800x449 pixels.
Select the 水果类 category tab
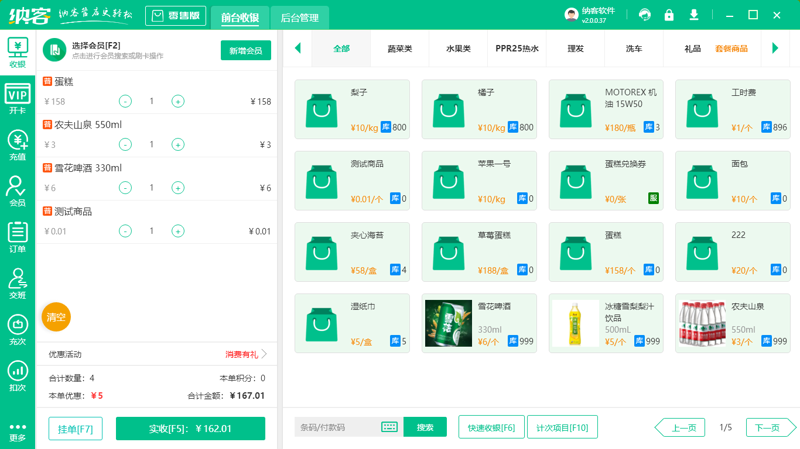point(458,48)
